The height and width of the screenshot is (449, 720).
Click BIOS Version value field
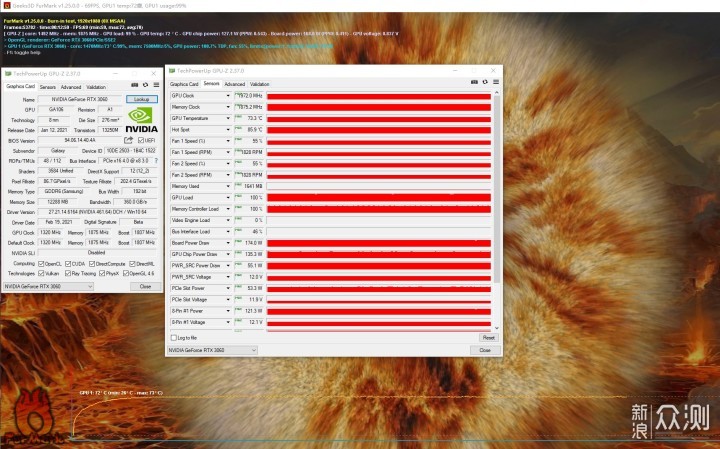point(80,140)
